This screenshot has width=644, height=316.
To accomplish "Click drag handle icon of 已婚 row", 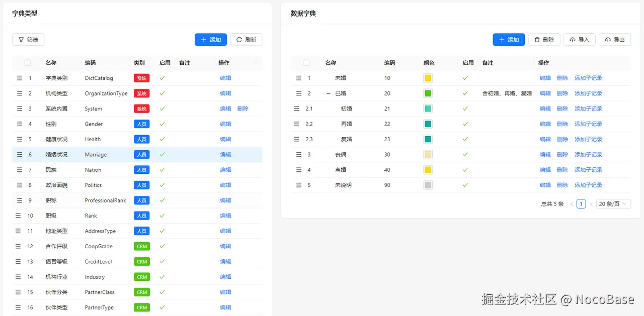I will coord(299,93).
